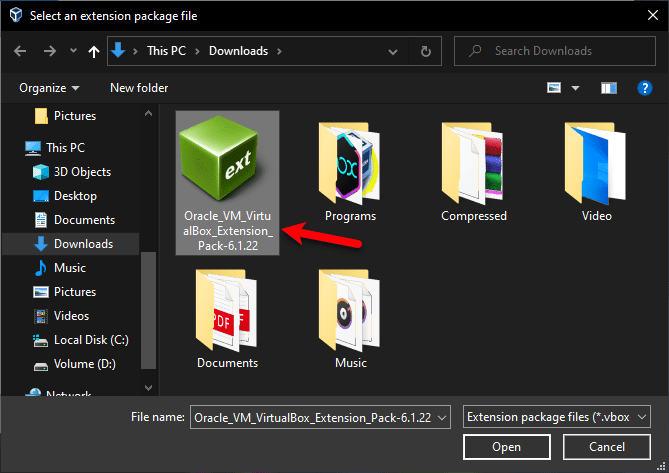669x473 pixels.
Task: Expand chevron after Downloads in address bar
Action: point(279,51)
